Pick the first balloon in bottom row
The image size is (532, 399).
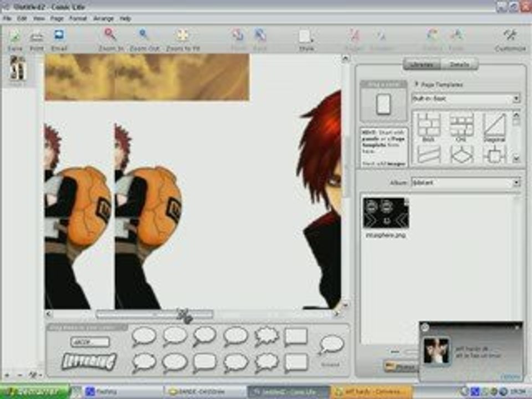144,362
